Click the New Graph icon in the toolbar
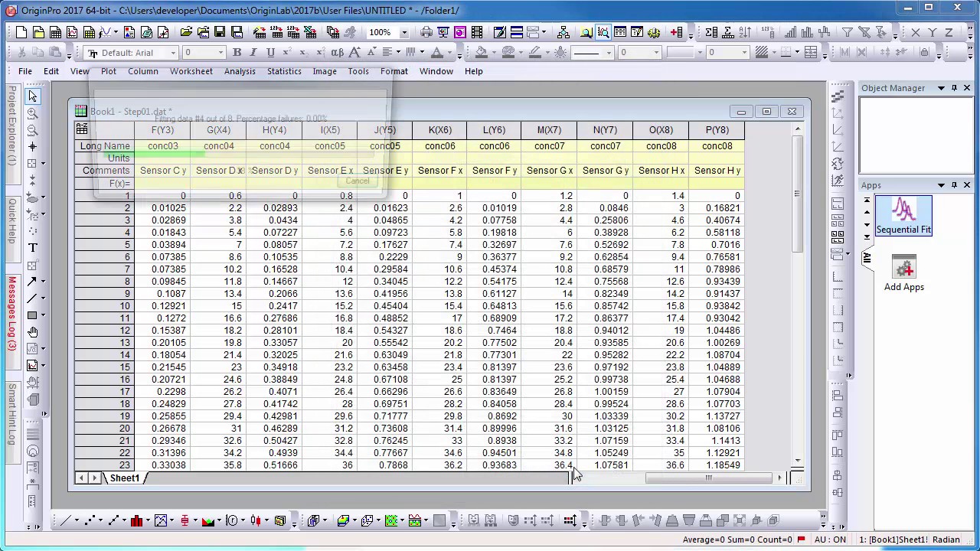The height and width of the screenshot is (551, 980). coord(72,32)
